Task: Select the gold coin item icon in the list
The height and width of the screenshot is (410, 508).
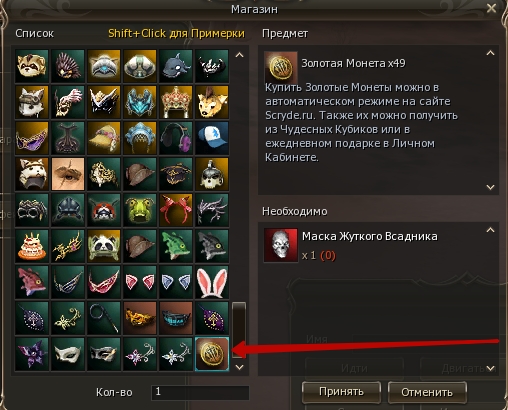Action: (212, 354)
